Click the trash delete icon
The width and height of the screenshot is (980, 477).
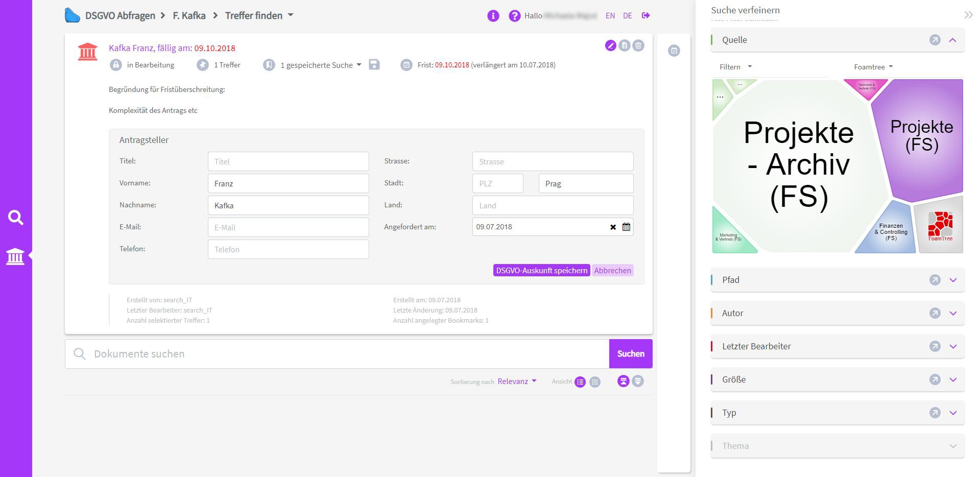pyautogui.click(x=638, y=46)
